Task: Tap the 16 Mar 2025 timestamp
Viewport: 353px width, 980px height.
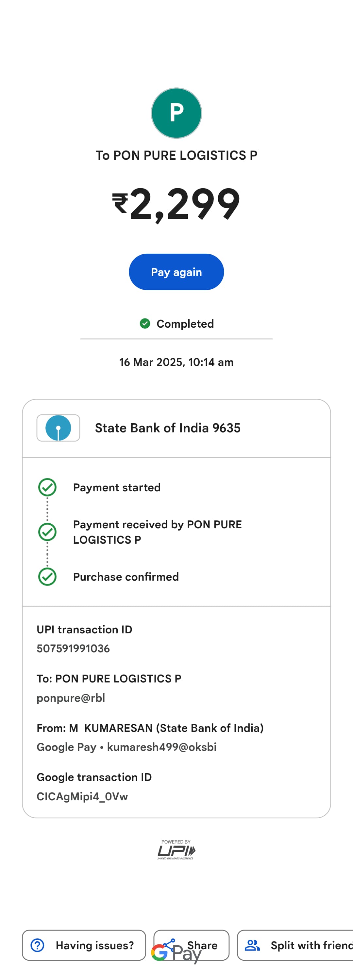Action: (x=176, y=362)
